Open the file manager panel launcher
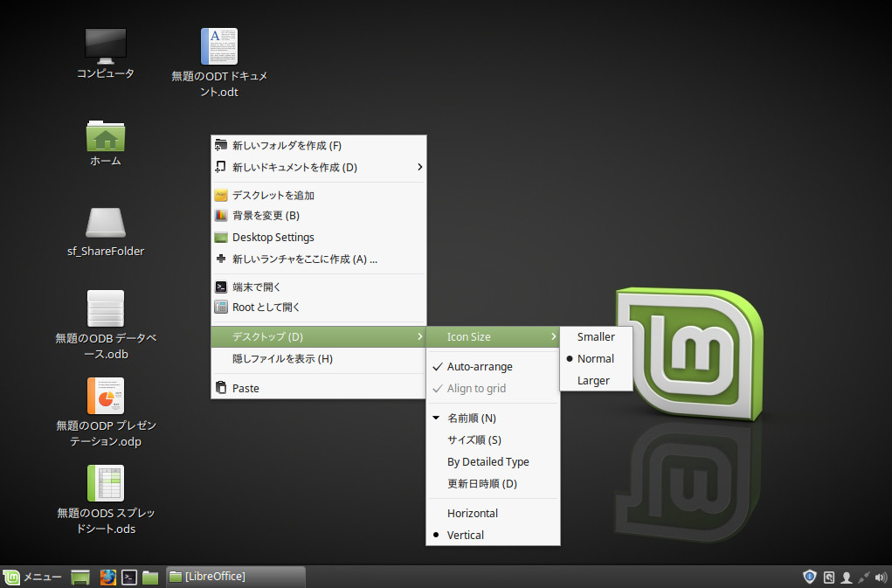 tap(150, 578)
